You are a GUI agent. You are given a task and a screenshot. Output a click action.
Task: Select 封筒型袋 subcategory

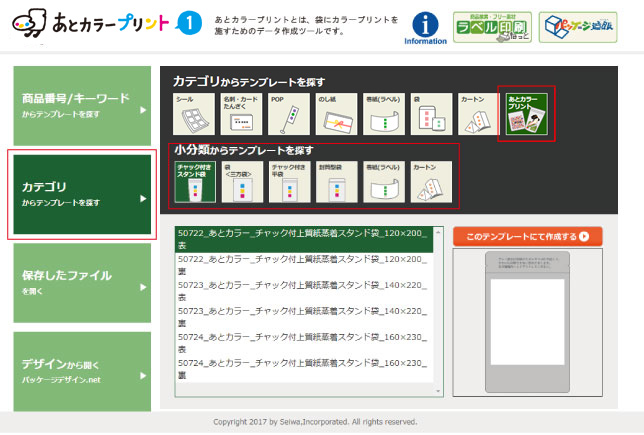coord(337,182)
